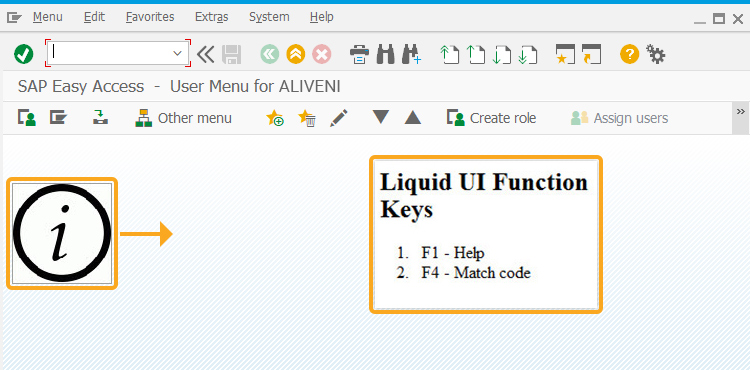
Task: Click the Change Favorites pencil icon
Action: click(339, 118)
